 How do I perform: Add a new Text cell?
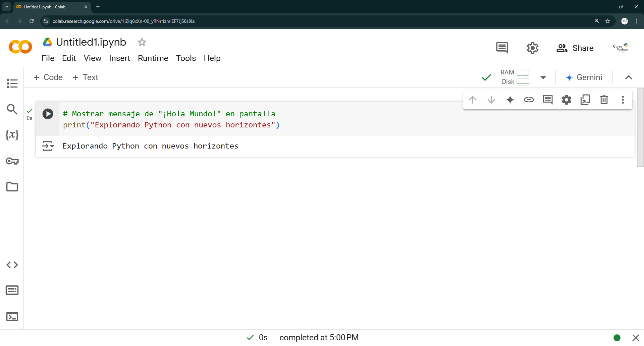tap(85, 77)
